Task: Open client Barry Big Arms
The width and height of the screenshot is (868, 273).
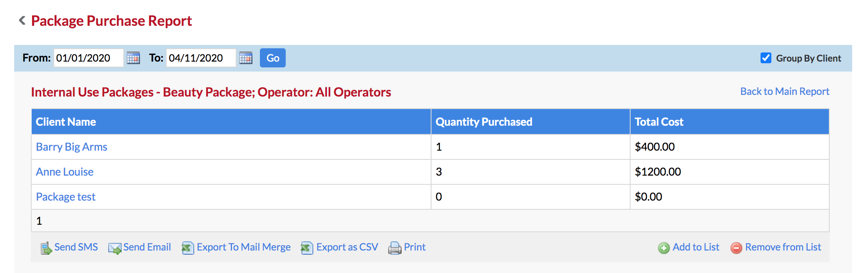Action: pyautogui.click(x=72, y=147)
